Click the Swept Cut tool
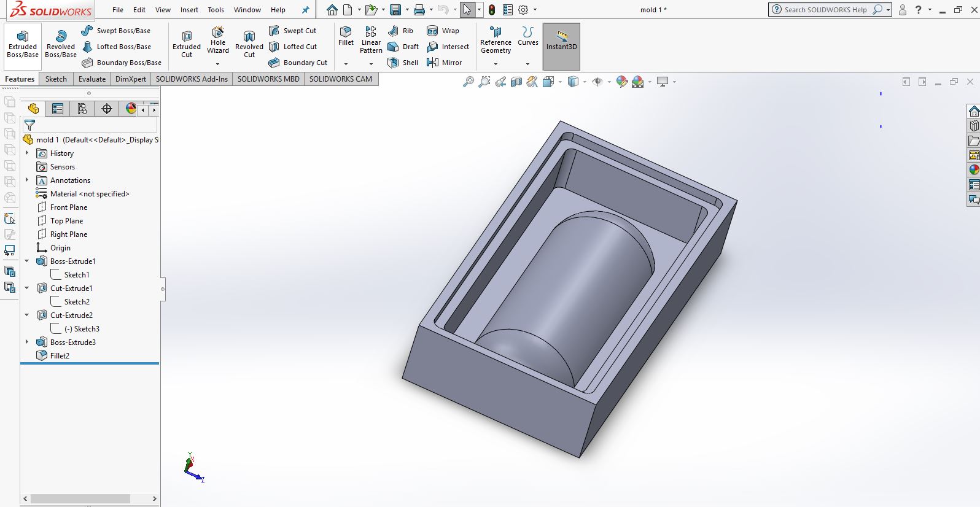Screen dimensions: 980x507 pos(292,31)
